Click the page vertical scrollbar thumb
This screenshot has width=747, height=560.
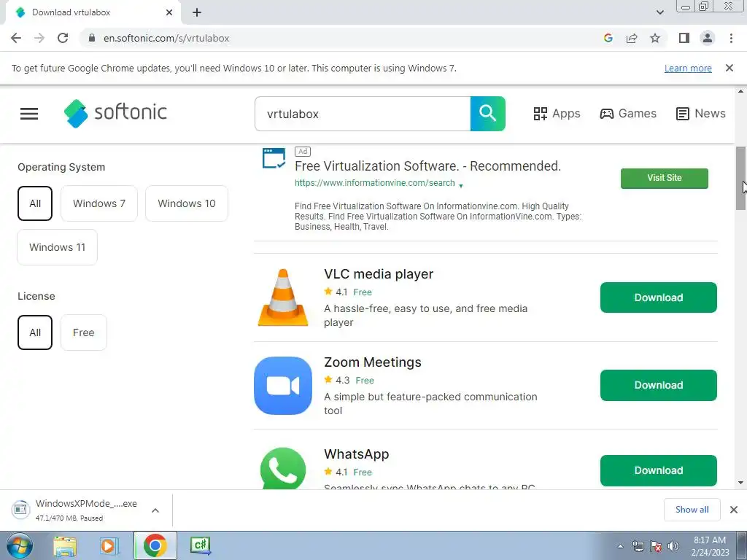coord(740,178)
